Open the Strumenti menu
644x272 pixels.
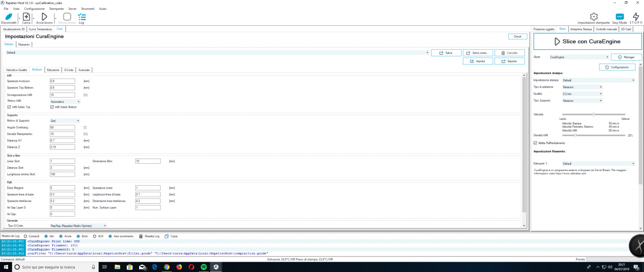click(88, 9)
